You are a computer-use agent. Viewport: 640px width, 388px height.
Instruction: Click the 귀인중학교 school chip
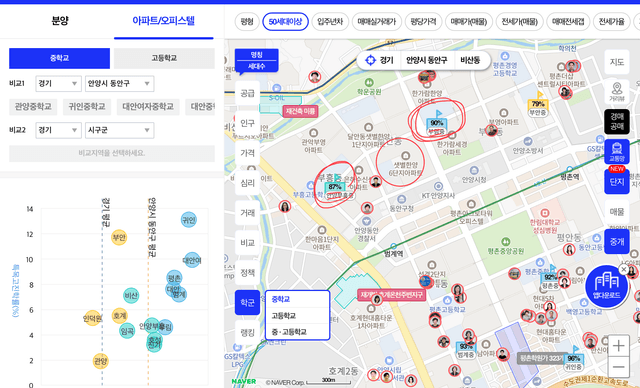pos(87,107)
